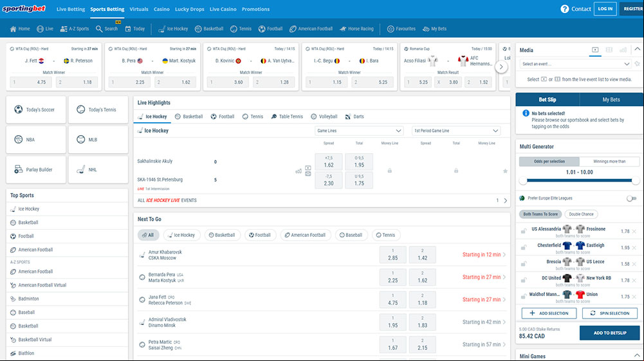Open Today's Soccer tile
This screenshot has width=644, height=361.
click(x=36, y=109)
